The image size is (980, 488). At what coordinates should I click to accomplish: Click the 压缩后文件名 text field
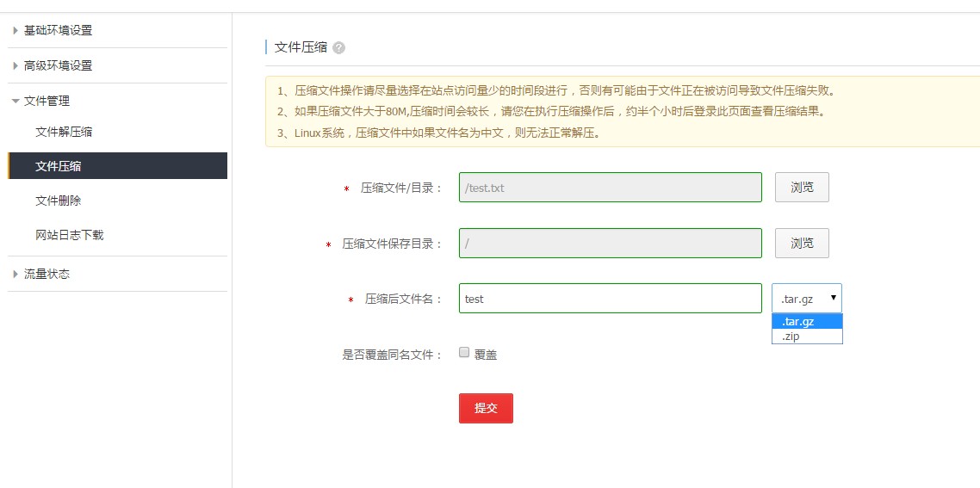[x=610, y=299]
